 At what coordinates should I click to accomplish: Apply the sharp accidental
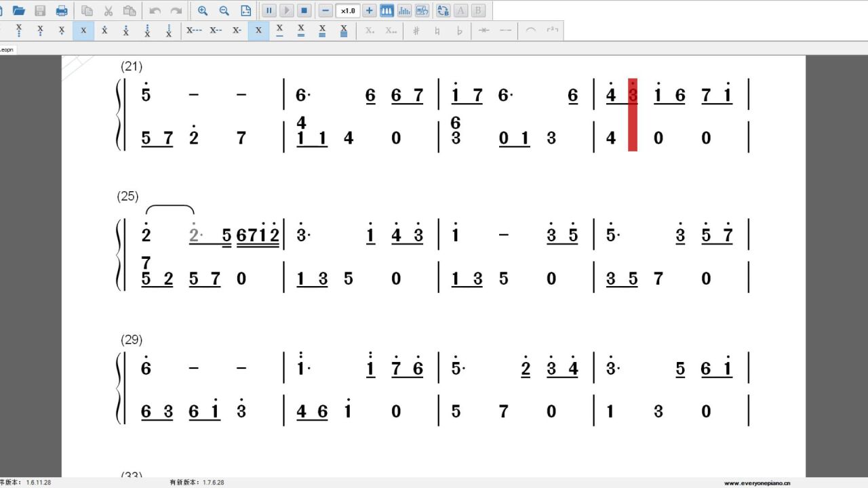416,30
